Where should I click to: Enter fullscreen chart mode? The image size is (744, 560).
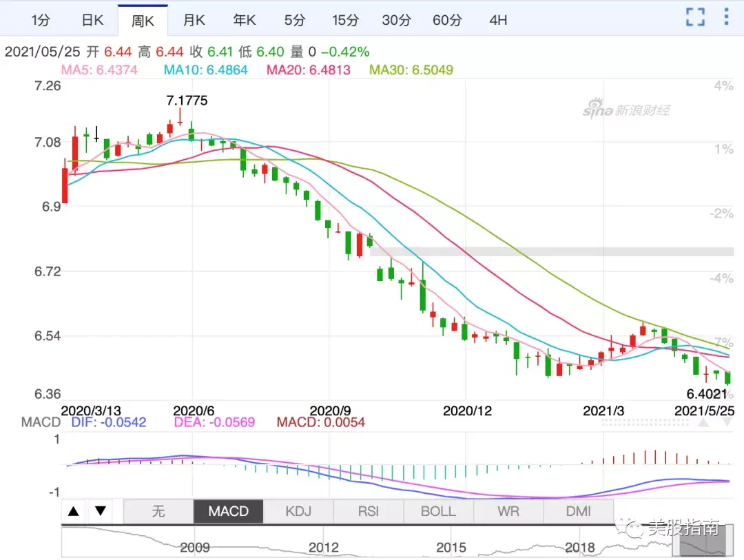tap(695, 17)
